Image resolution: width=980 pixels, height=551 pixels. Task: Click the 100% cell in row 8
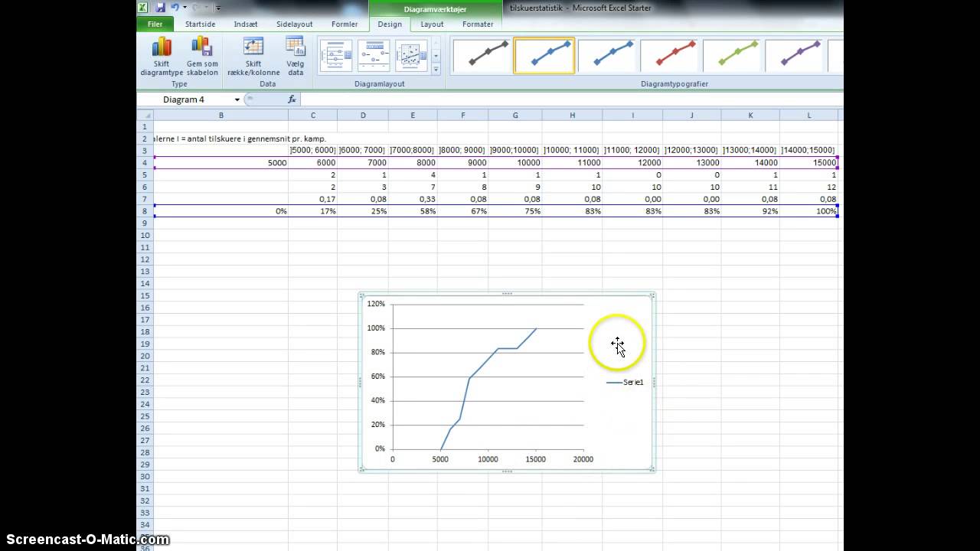click(x=808, y=211)
